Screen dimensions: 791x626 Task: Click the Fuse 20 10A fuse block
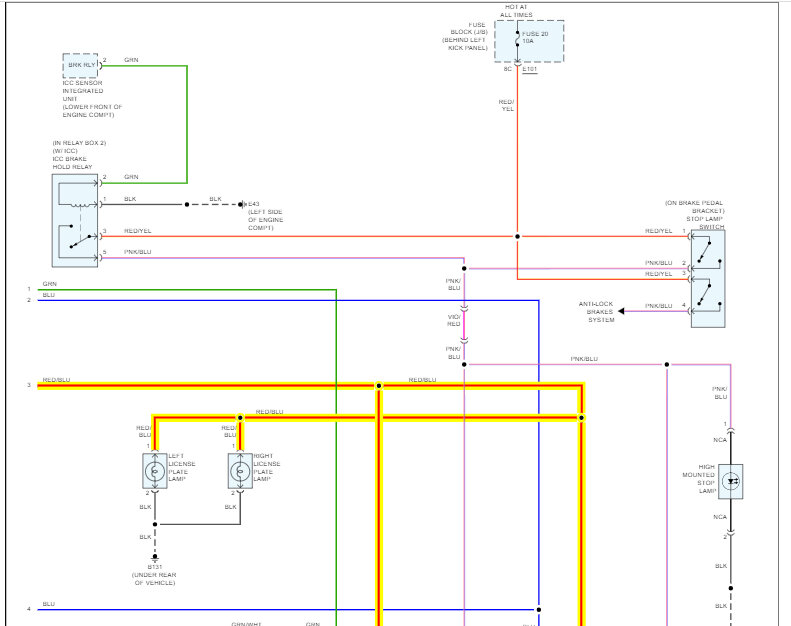[x=529, y=41]
